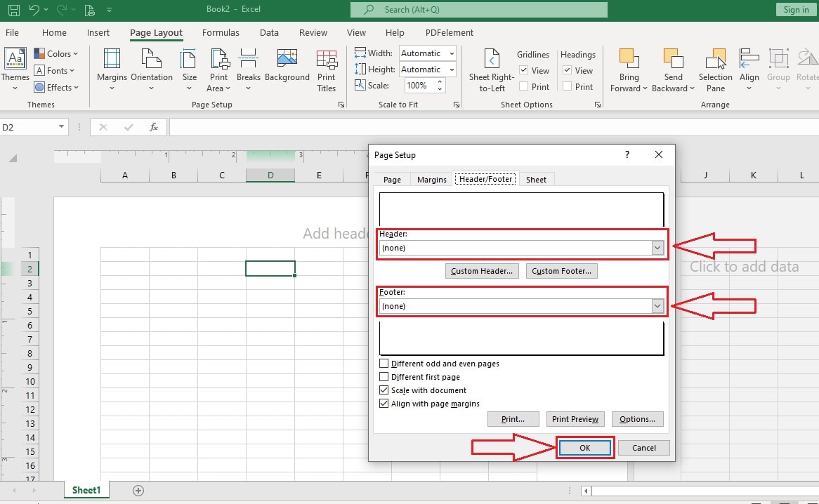Open the Breaks tool
The width and height of the screenshot is (819, 504).
(x=248, y=69)
